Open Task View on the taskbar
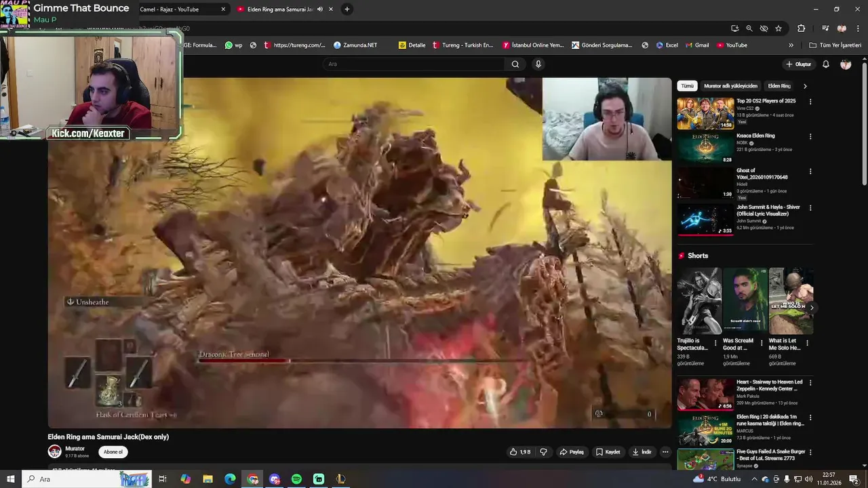Screen dimensions: 868x488 pyautogui.click(x=163, y=479)
